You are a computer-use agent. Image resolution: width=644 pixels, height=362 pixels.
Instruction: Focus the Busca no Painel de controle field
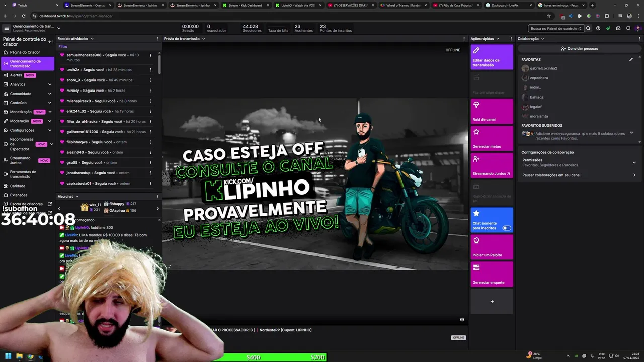tap(555, 28)
